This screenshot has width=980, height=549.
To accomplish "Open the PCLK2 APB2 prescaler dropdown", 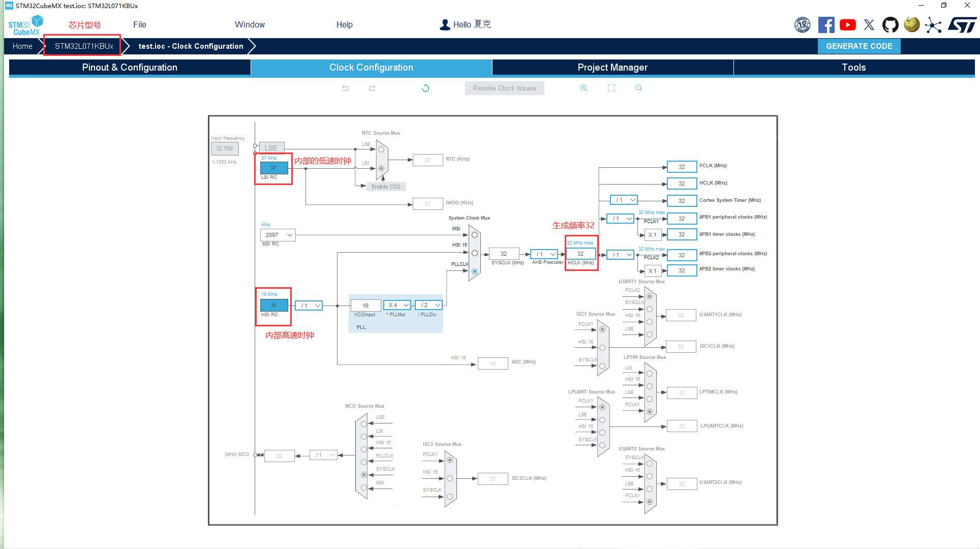I will [620, 255].
